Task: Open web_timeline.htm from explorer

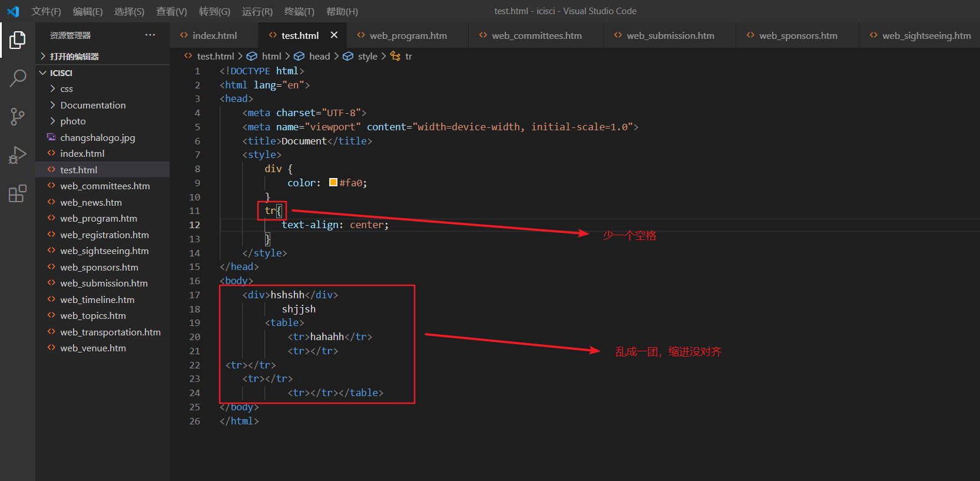Action: point(102,299)
